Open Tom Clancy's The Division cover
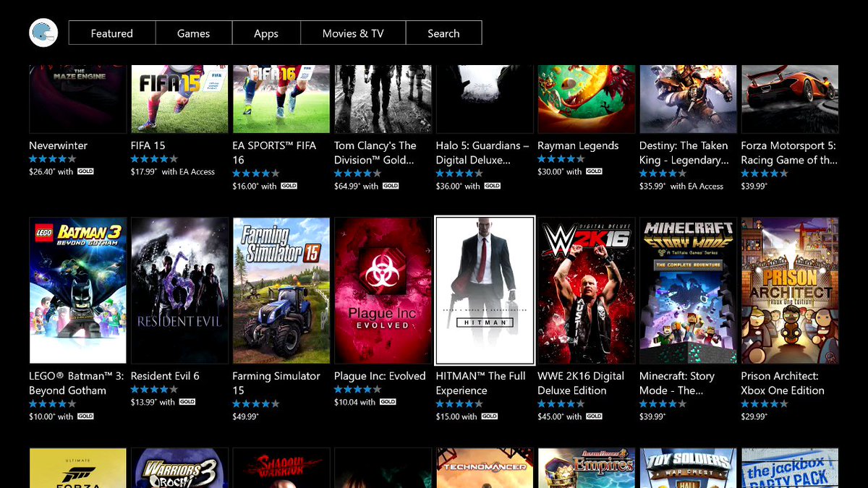The width and height of the screenshot is (868, 488). (383, 99)
